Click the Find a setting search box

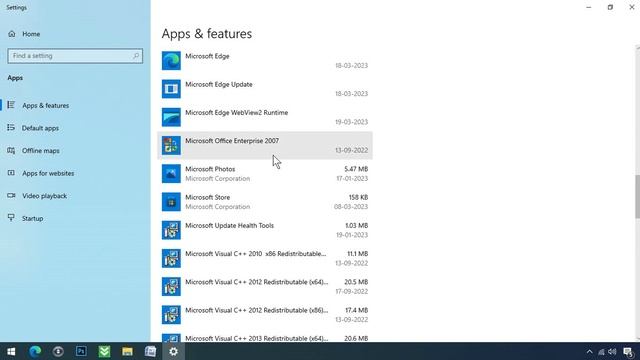(75, 56)
